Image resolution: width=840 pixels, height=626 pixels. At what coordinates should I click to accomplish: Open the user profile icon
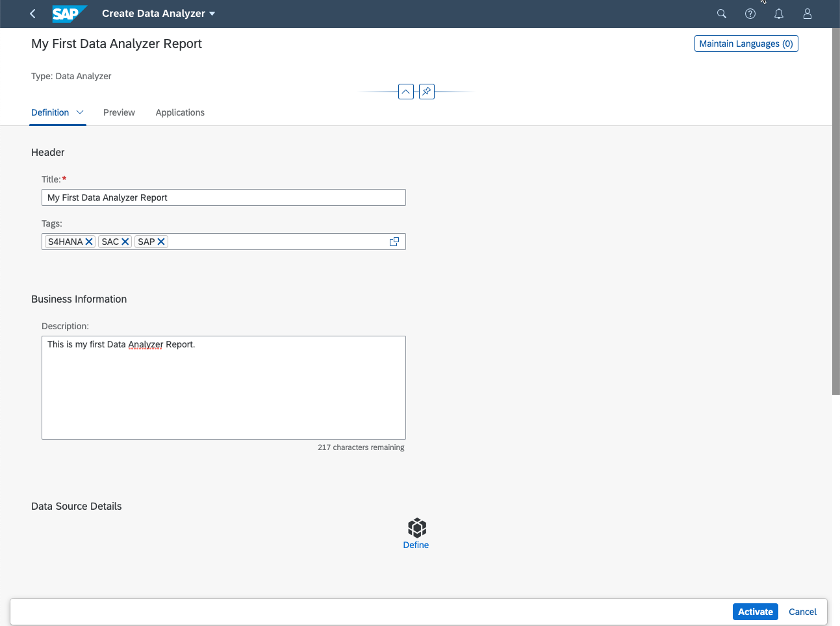coord(807,14)
